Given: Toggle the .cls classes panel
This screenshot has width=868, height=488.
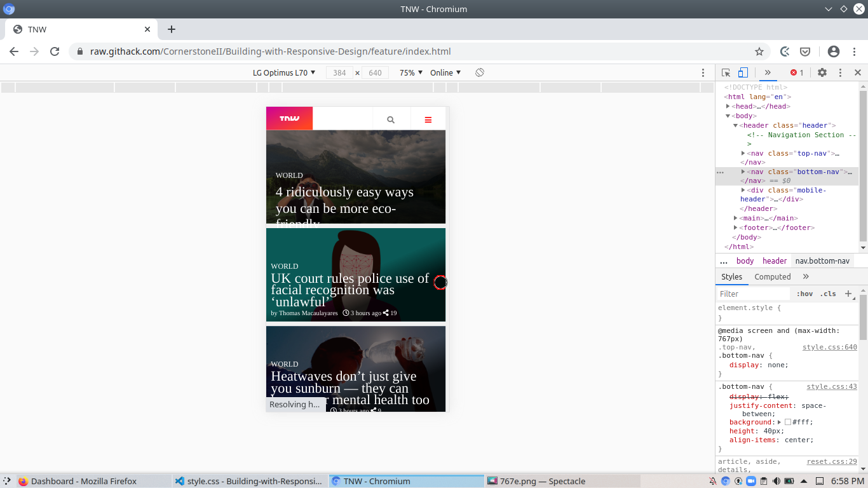Looking at the screenshot, I should pos(828,294).
